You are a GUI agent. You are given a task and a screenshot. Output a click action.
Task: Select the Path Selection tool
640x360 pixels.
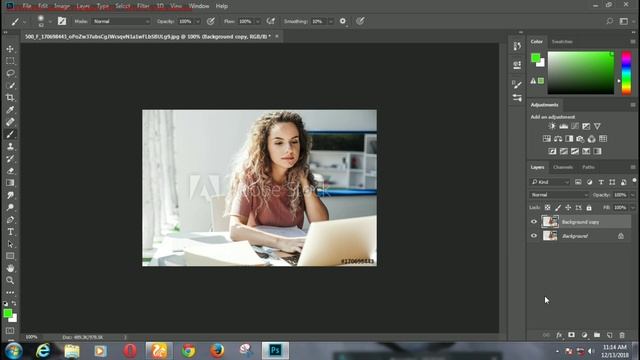tap(10, 244)
